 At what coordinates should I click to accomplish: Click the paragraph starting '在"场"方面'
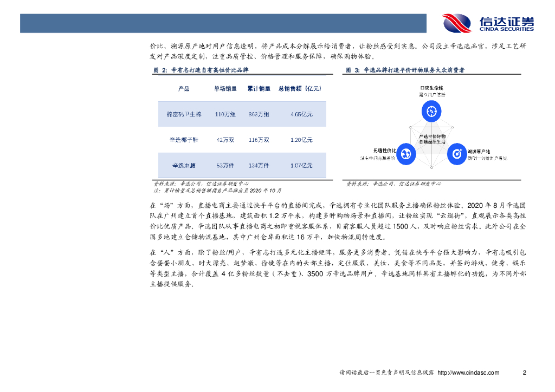pos(338,221)
